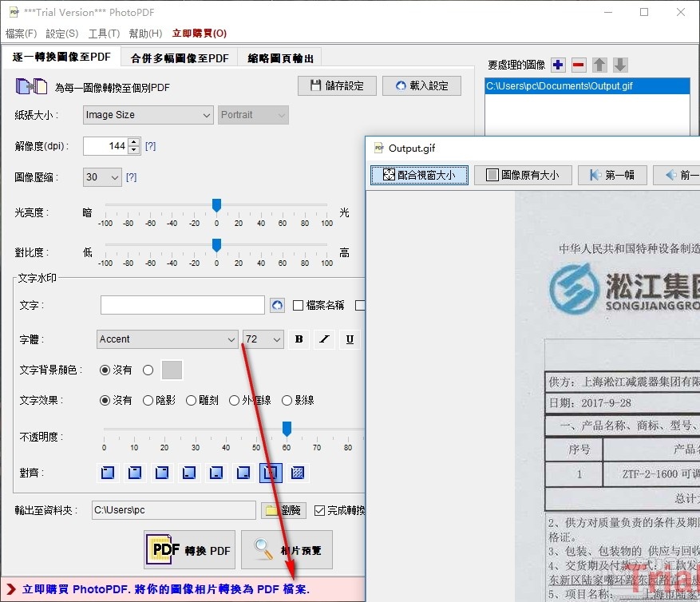This screenshot has height=602, width=700.
Task: Open the Portrait orientation dropdown
Action: (253, 115)
